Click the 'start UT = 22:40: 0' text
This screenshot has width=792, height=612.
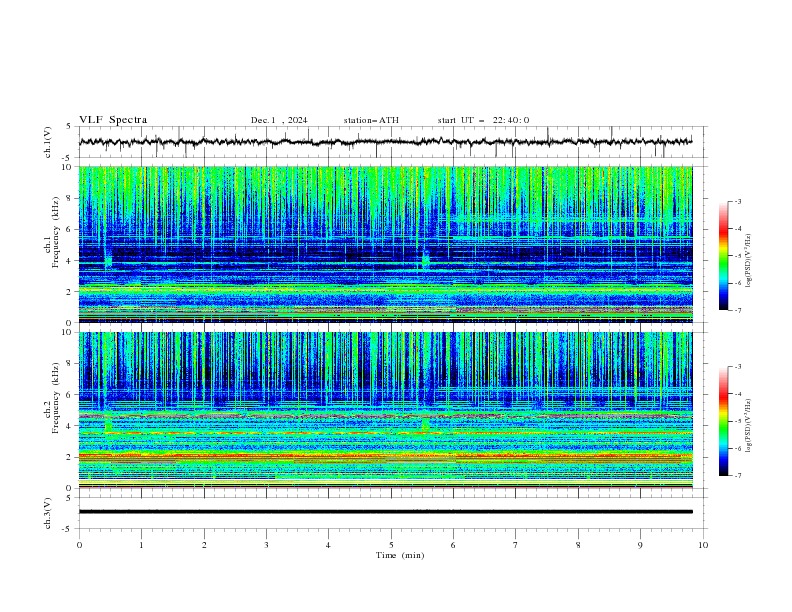tap(483, 120)
